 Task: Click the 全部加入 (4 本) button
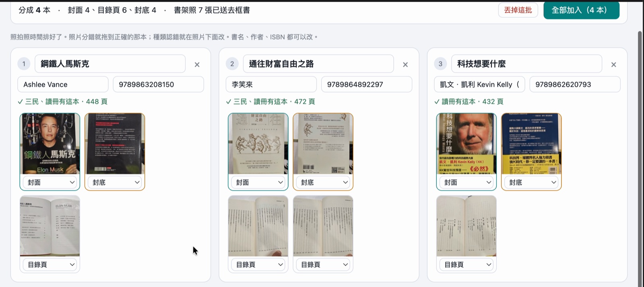tap(581, 10)
